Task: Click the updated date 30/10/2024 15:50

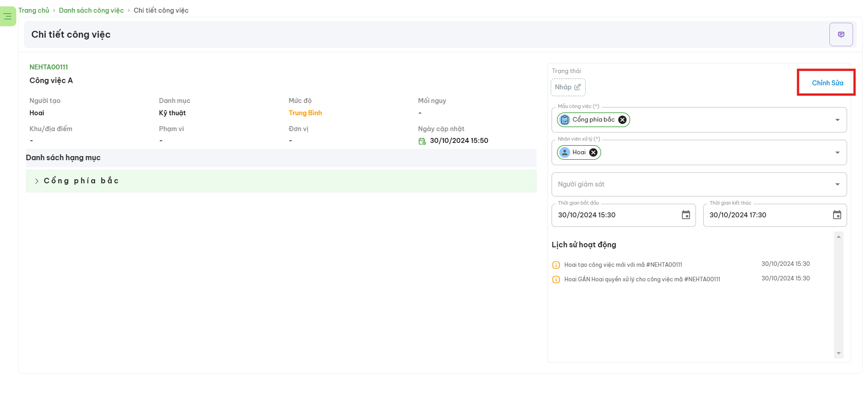Action: coord(459,141)
